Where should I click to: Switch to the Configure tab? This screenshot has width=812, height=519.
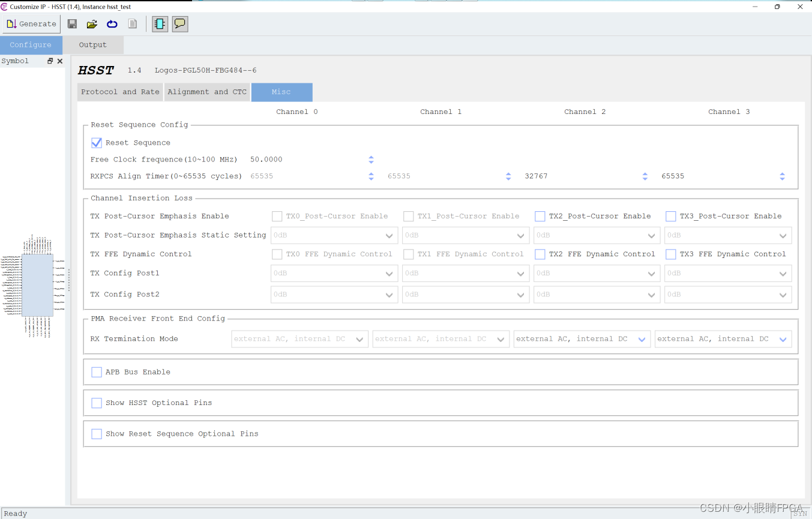click(31, 45)
